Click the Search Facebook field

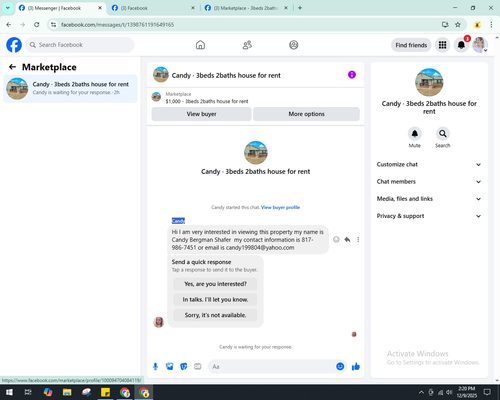point(80,45)
